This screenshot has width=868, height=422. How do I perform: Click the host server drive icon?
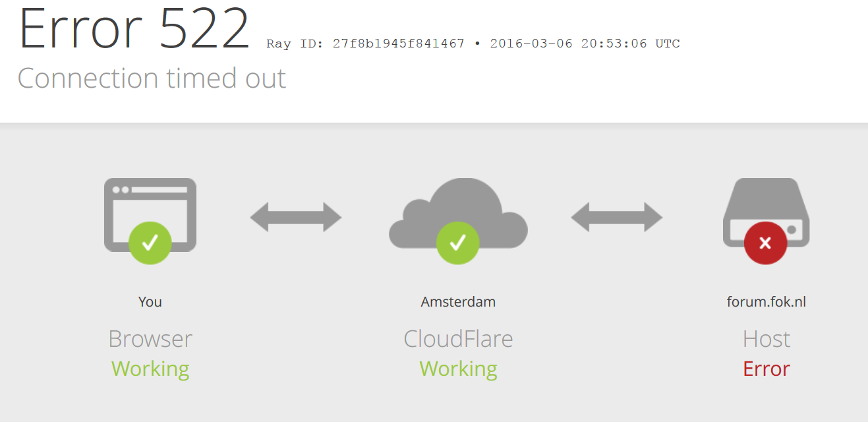[x=766, y=212]
